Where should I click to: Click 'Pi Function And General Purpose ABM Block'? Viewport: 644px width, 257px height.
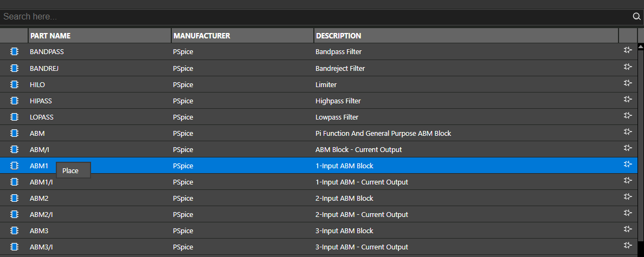(x=383, y=133)
